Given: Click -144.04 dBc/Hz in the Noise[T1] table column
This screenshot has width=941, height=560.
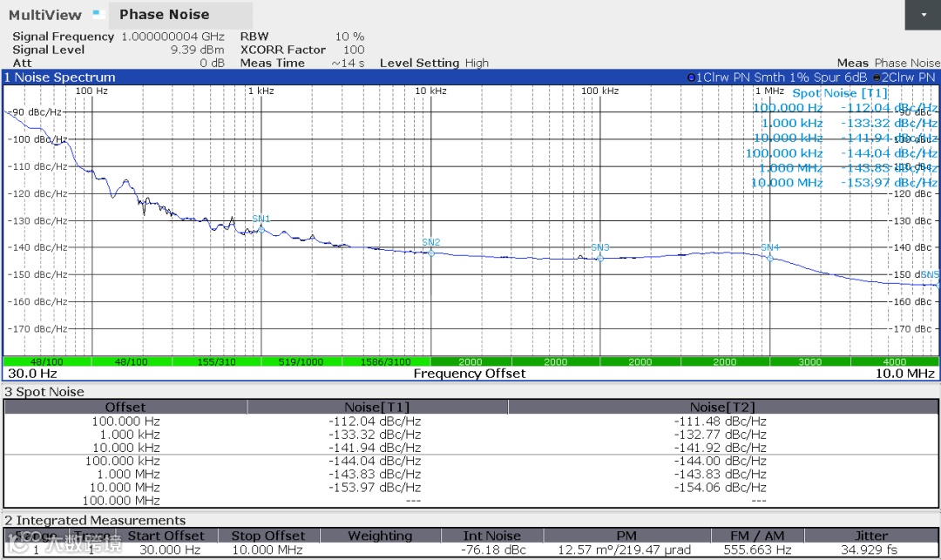Looking at the screenshot, I should coord(375,461).
